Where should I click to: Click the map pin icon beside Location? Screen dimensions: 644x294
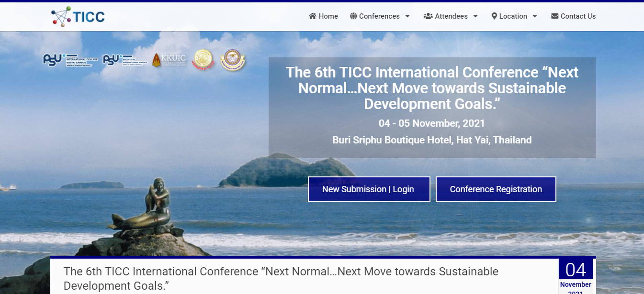(x=494, y=16)
